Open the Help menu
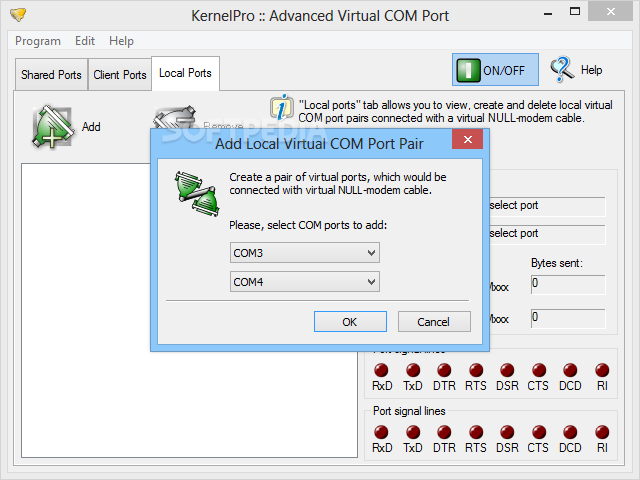 (121, 41)
